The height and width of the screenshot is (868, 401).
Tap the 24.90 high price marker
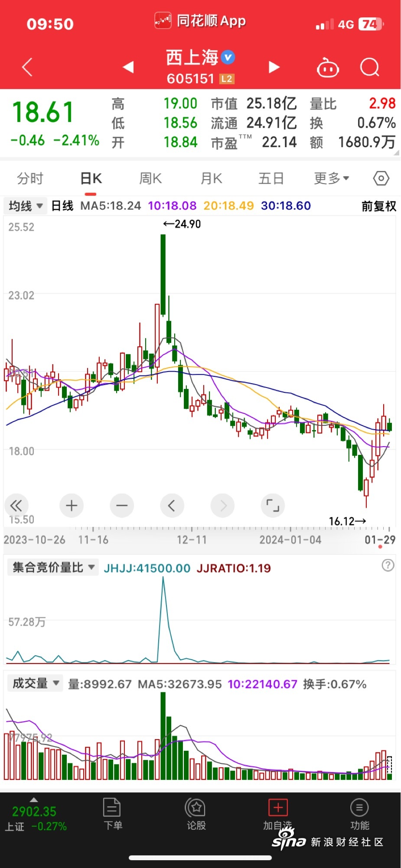[182, 224]
